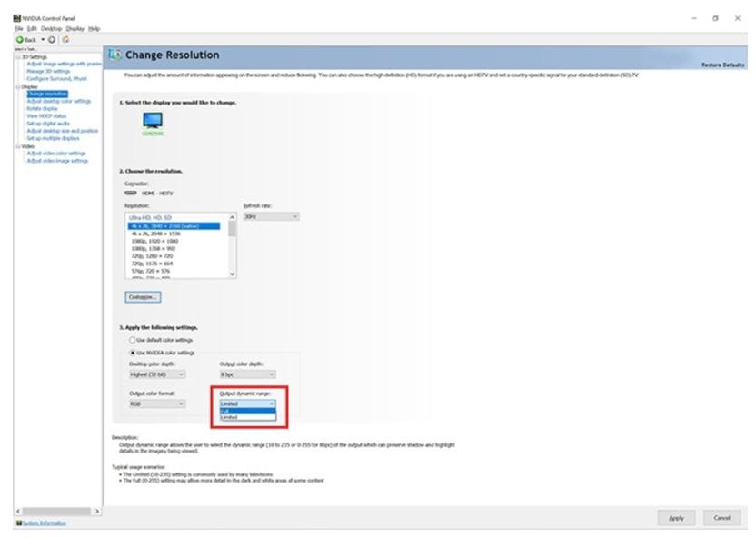This screenshot has height=538, width=756.
Task: Click the Home icon in the toolbar
Action: (65, 39)
